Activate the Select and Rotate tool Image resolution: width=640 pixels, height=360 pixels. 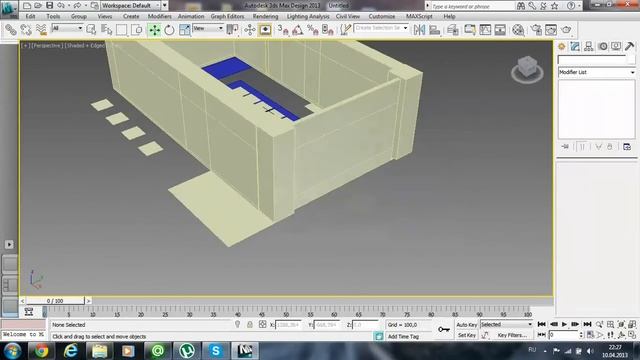point(169,29)
